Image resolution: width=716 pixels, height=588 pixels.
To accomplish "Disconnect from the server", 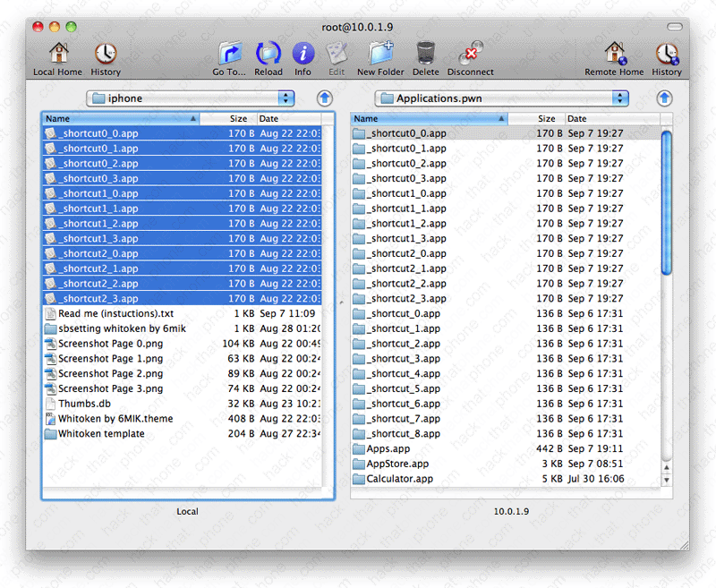I will [x=470, y=55].
